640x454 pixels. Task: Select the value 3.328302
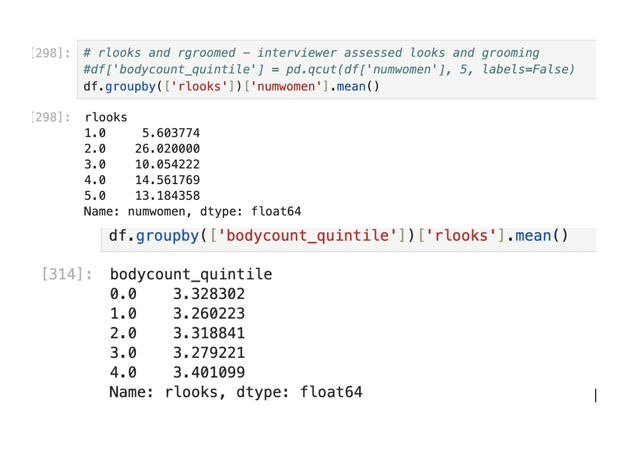click(x=209, y=294)
